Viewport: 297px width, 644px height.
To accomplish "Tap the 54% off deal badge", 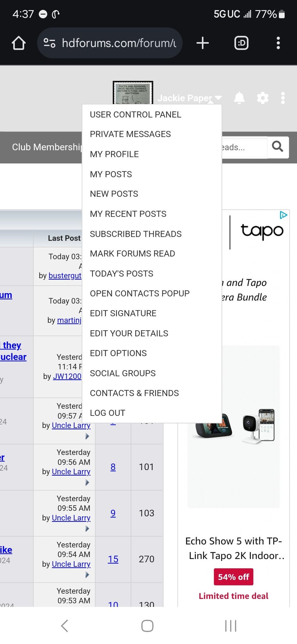I will click(233, 577).
